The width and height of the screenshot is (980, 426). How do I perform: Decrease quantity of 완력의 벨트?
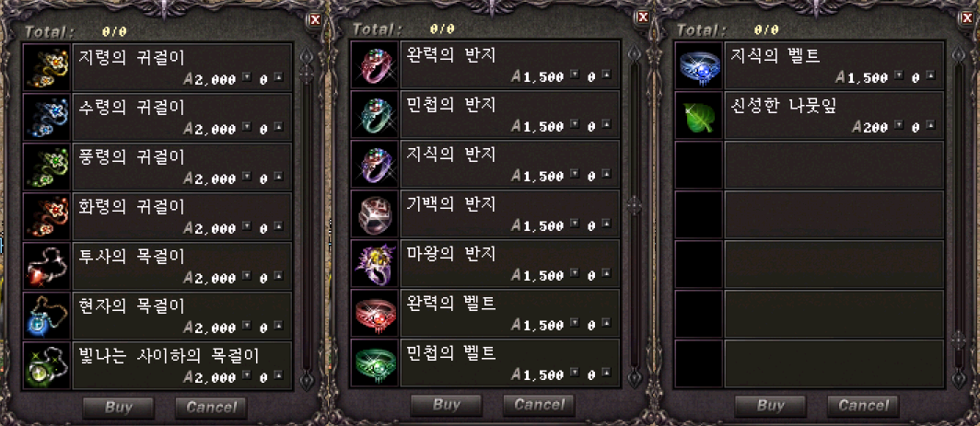tap(574, 324)
